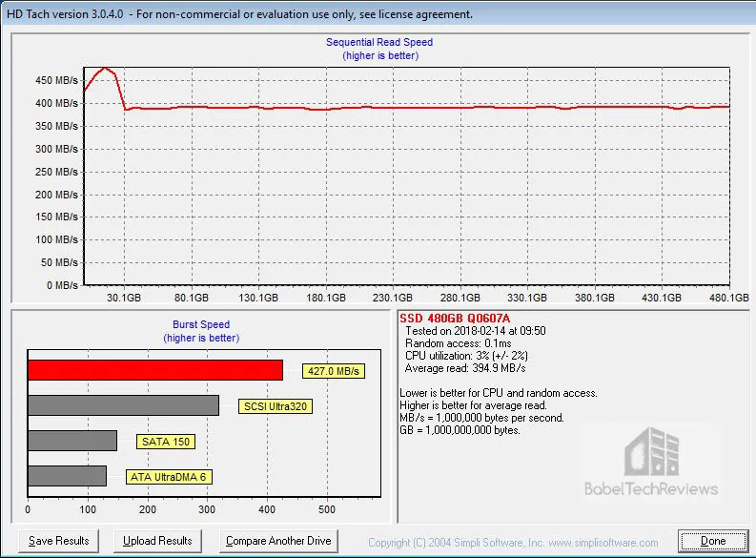The width and height of the screenshot is (756, 558).
Task: Click the 50 MB/s axis label
Action: point(59,263)
